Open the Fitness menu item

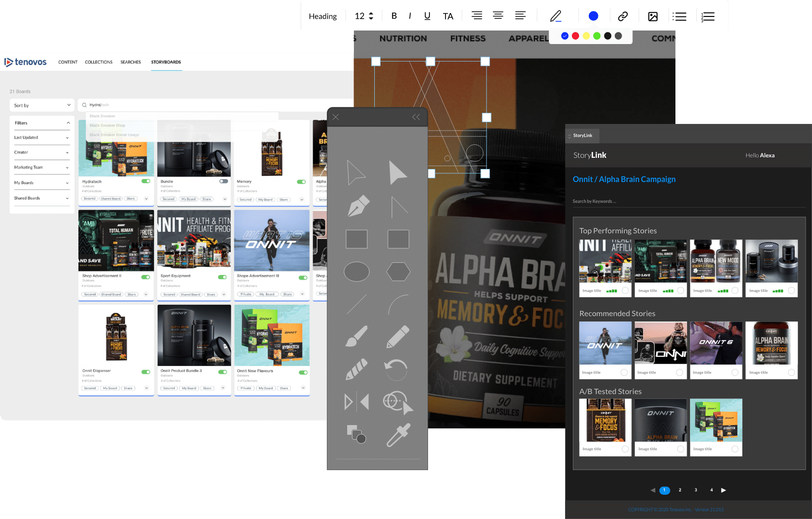pos(468,38)
